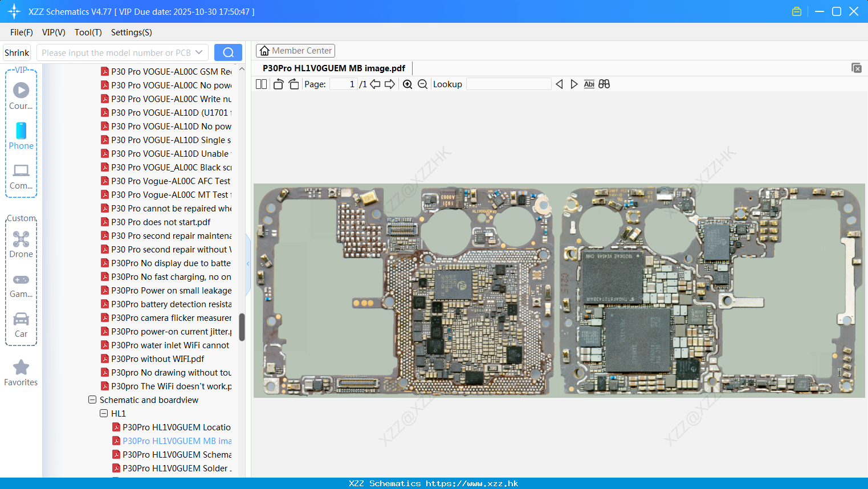
Task: Click the Shrink button
Action: point(17,52)
